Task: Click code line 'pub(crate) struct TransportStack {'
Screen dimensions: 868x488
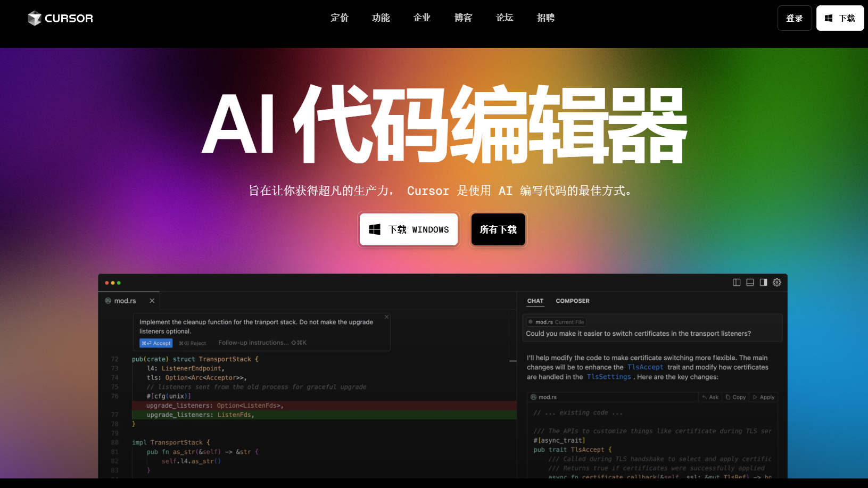Action: pyautogui.click(x=195, y=359)
